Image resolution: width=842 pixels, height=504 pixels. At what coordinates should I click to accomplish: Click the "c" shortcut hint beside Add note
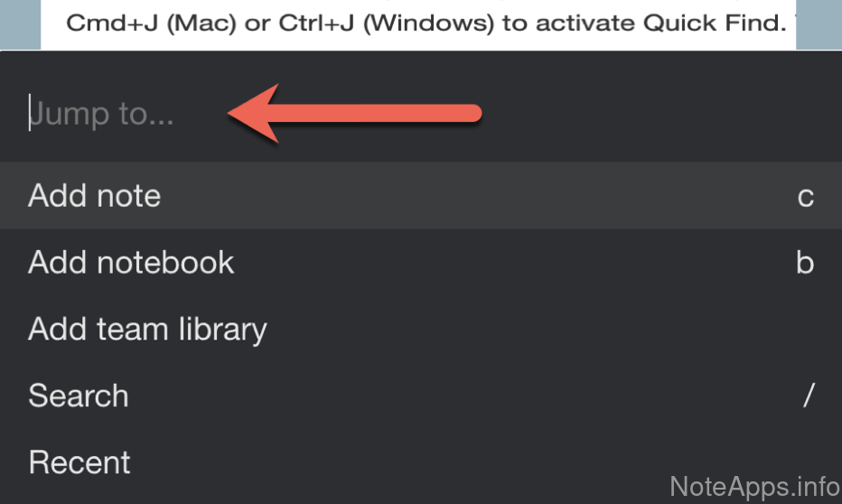point(806,196)
